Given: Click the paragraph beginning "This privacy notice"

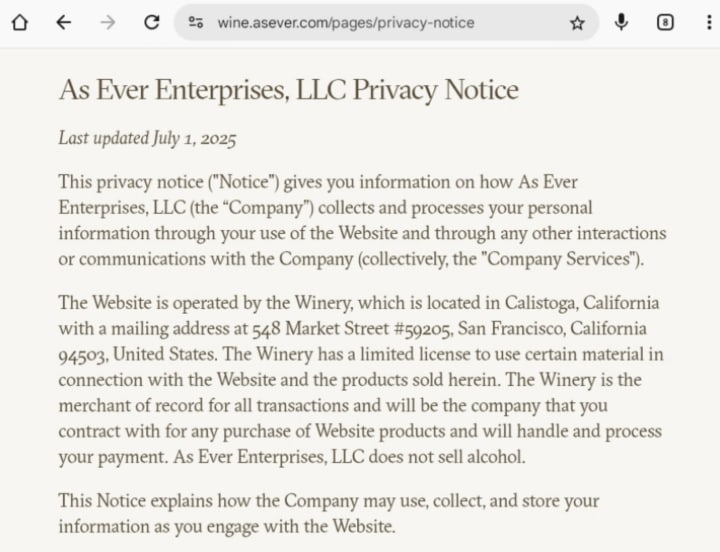Looking at the screenshot, I should tap(360, 220).
